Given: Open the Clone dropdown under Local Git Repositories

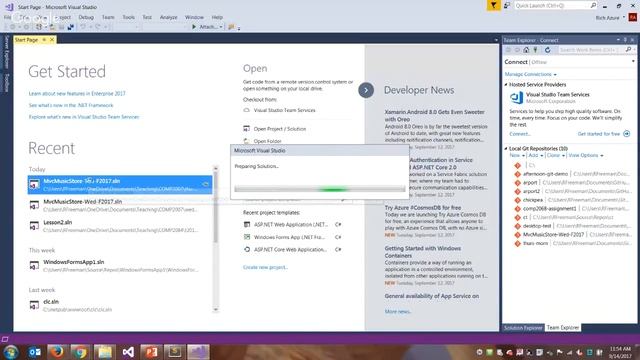Looking at the screenshot, I should pos(556,156).
